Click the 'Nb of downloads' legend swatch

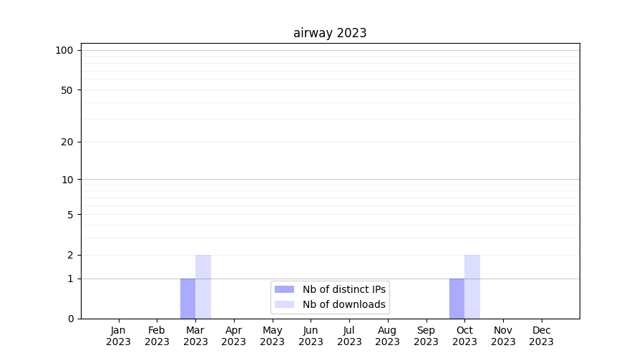[284, 304]
